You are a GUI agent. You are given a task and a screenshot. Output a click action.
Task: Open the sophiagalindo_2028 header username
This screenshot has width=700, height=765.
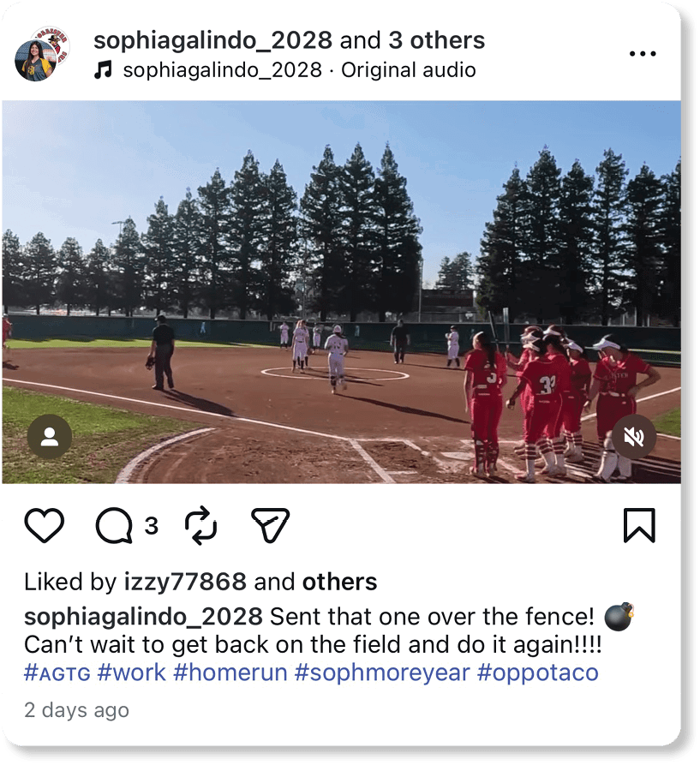click(212, 40)
